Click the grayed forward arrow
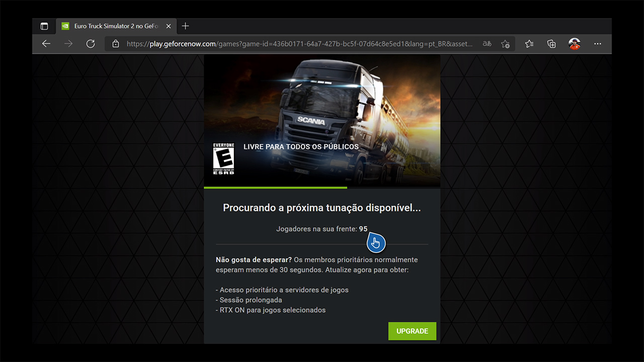Viewport: 644px width, 362px height. [68, 44]
